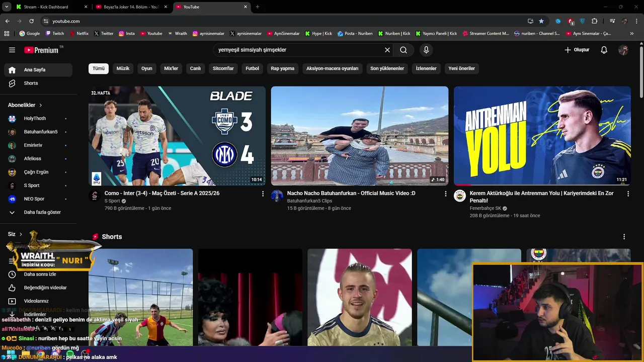644x362 pixels.
Task: Click S Sport channel avatar under video
Action: [94, 196]
